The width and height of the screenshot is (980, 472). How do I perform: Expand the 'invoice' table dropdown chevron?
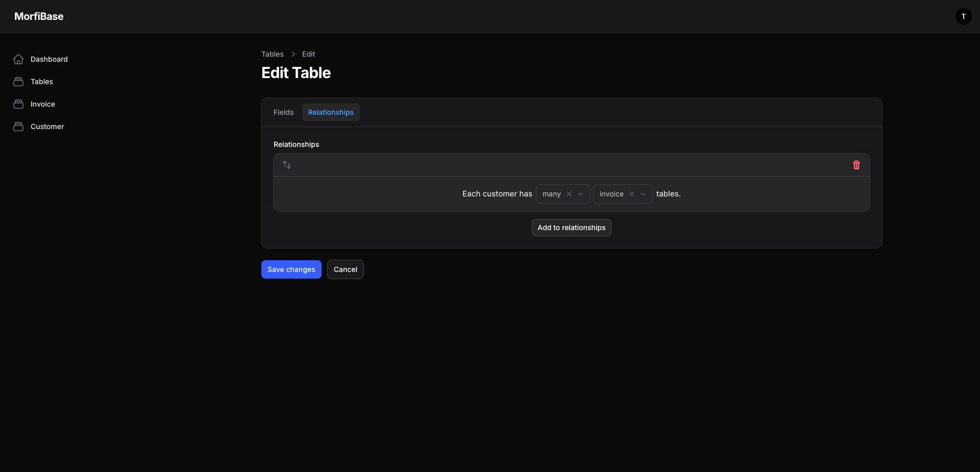coord(643,194)
